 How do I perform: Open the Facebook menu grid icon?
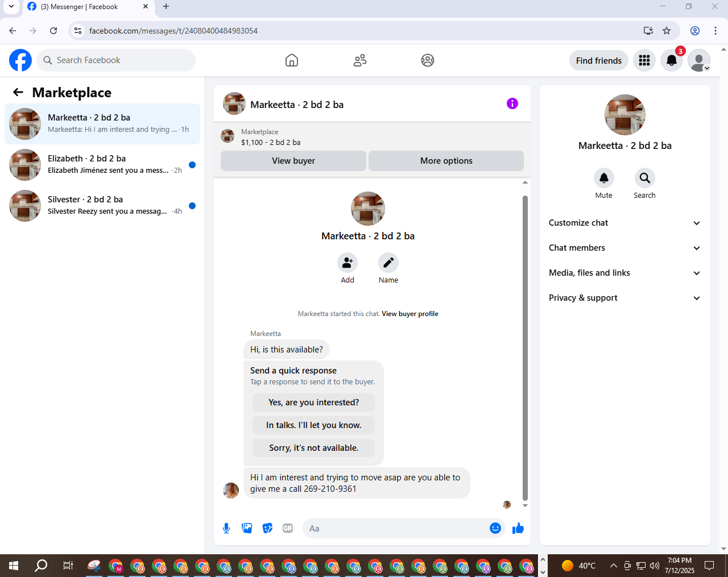point(644,60)
